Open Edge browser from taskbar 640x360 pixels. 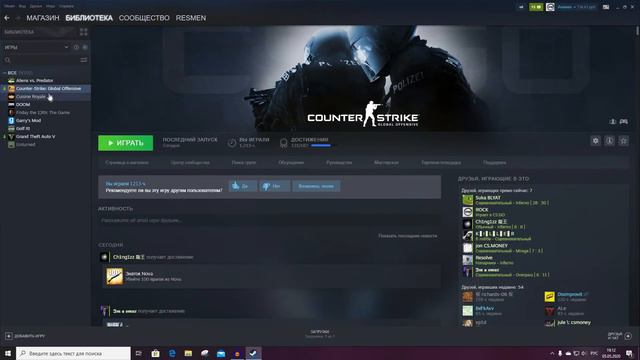(172, 353)
